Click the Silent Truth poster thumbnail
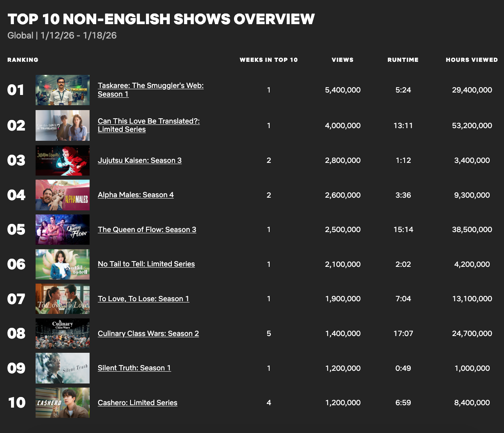Image resolution: width=504 pixels, height=433 pixels. pyautogui.click(x=62, y=368)
